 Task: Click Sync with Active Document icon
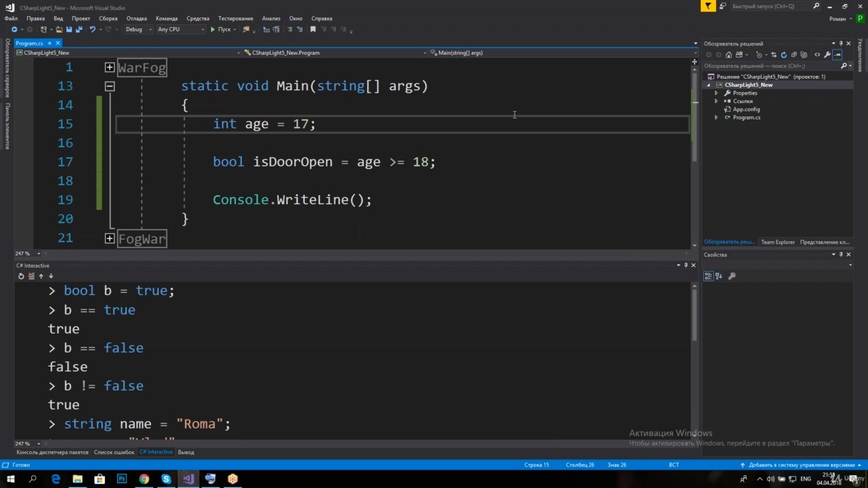tap(774, 55)
